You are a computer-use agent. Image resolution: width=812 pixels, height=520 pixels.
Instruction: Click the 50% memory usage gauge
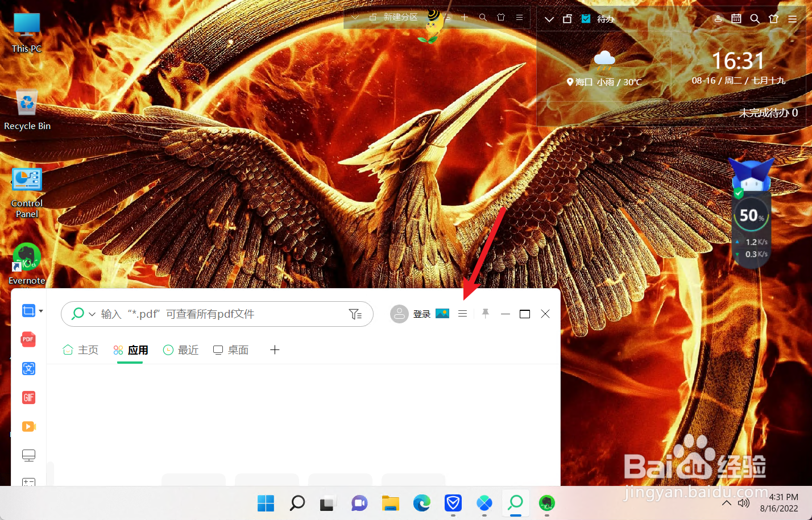[x=751, y=215]
